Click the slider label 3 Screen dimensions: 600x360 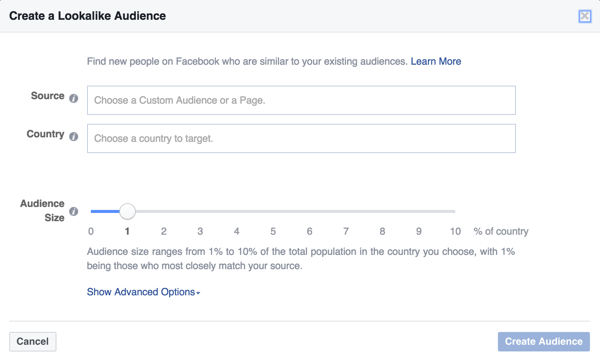point(200,231)
